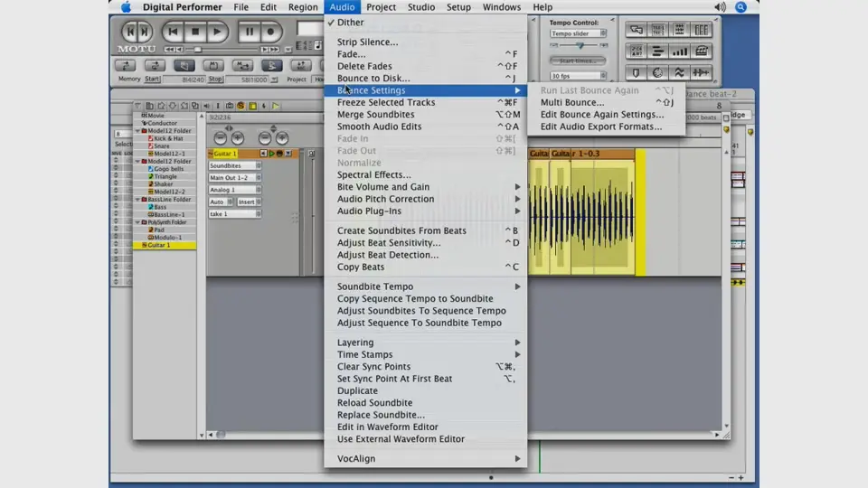
Task: Toggle the highlighted Auto Scroll button
Action: click(271, 66)
